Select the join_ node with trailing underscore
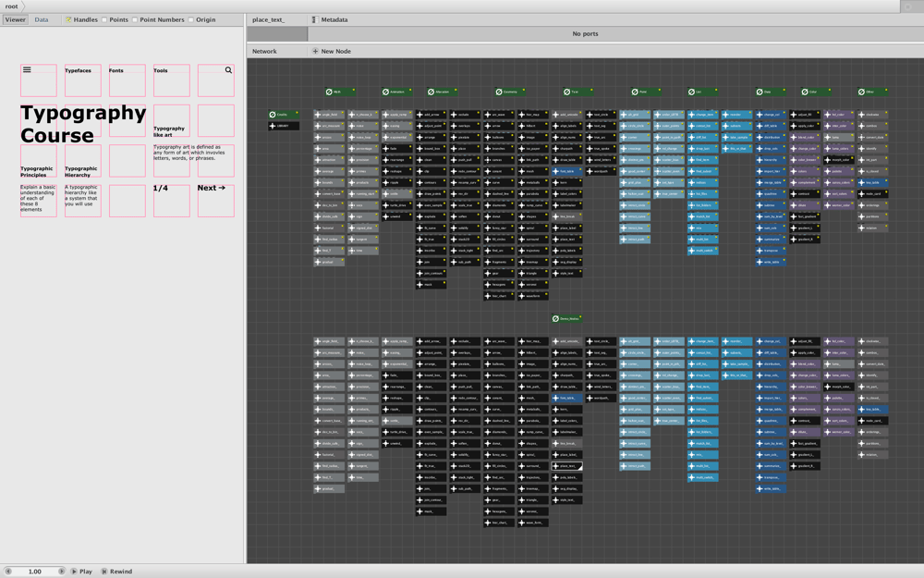Viewport: 924px width, 578px height. point(431,488)
